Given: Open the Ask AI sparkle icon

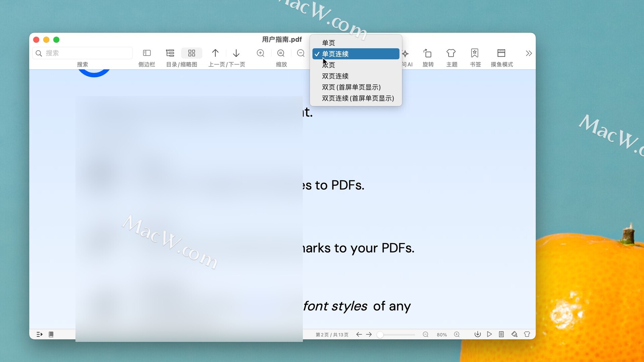Looking at the screenshot, I should pos(406,53).
